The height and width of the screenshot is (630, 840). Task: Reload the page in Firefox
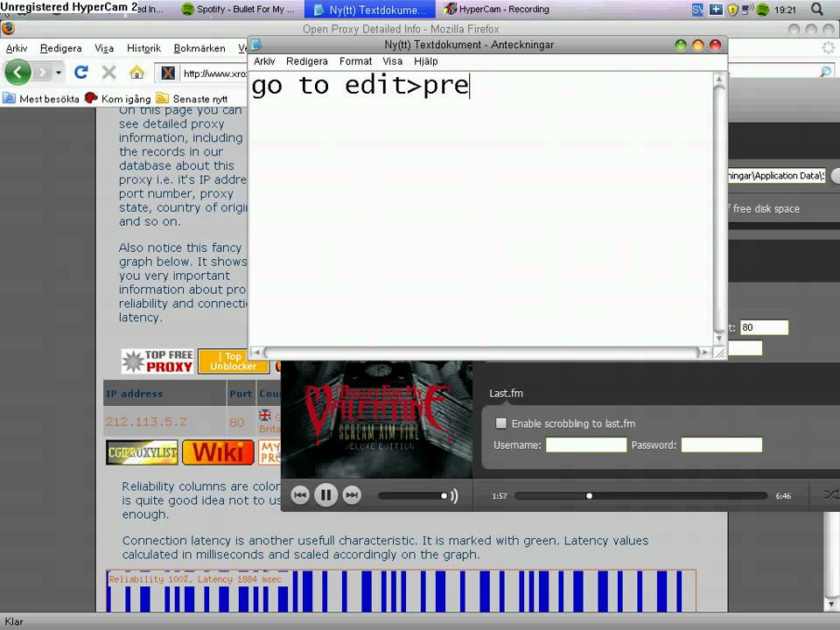click(80, 72)
